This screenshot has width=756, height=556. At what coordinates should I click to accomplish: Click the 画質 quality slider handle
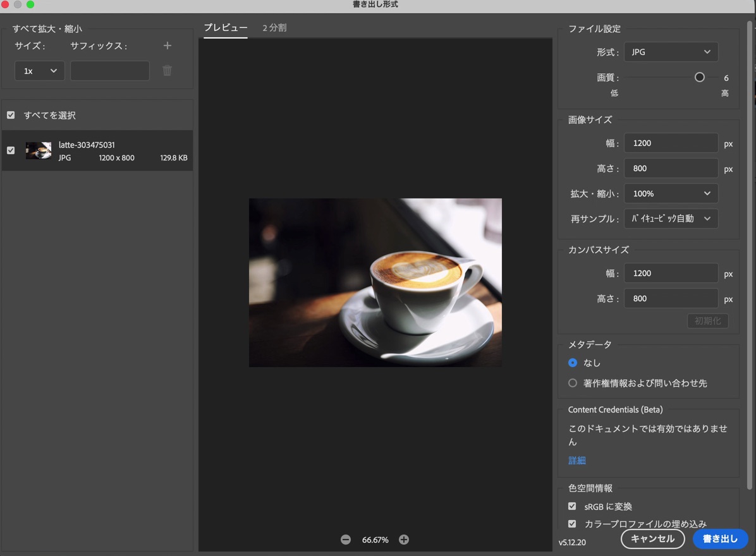pyautogui.click(x=700, y=78)
